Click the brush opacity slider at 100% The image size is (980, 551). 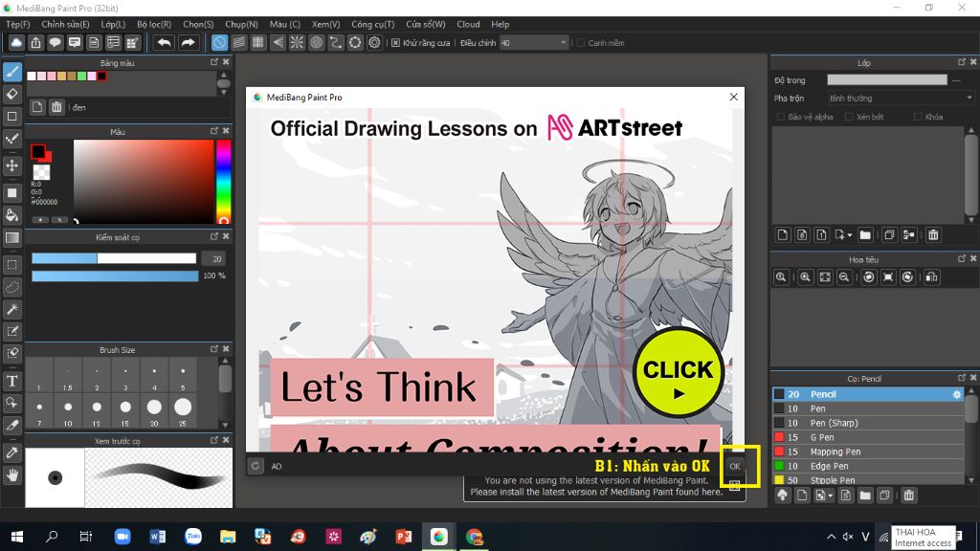[115, 275]
